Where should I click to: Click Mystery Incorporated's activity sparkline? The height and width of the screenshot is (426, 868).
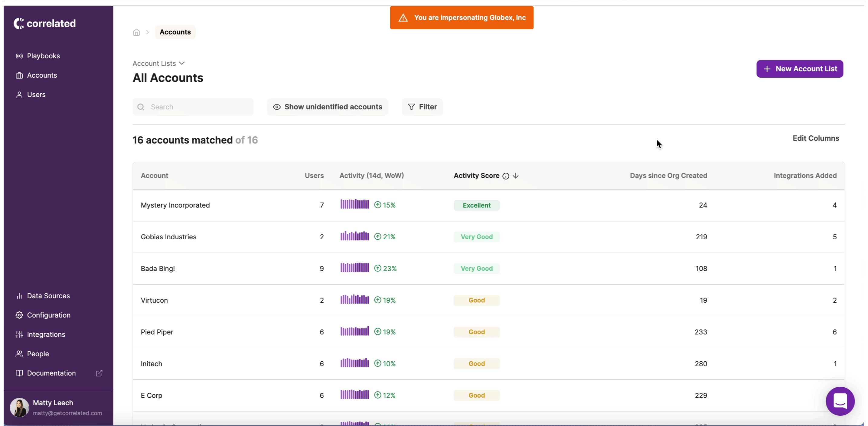pos(354,204)
